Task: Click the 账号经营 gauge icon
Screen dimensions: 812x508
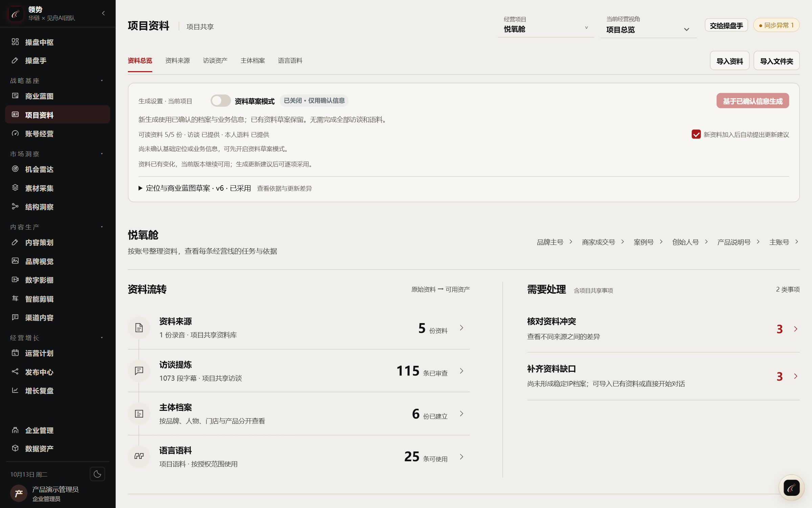Action: click(x=15, y=133)
